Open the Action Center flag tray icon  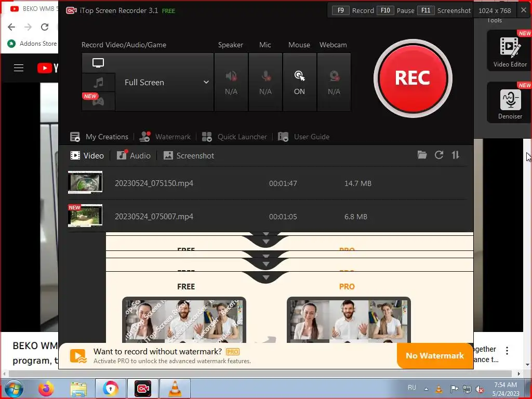[454, 389]
